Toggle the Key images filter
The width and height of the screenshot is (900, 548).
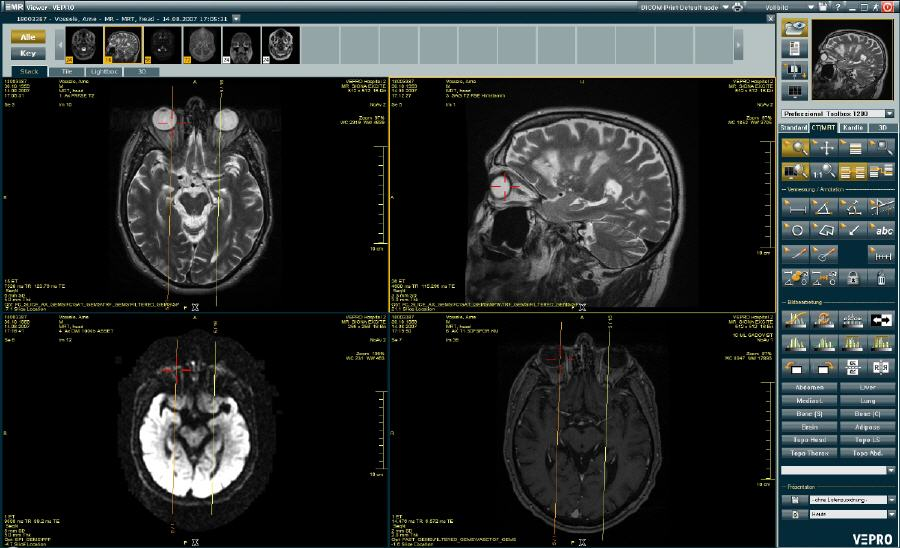pos(28,53)
